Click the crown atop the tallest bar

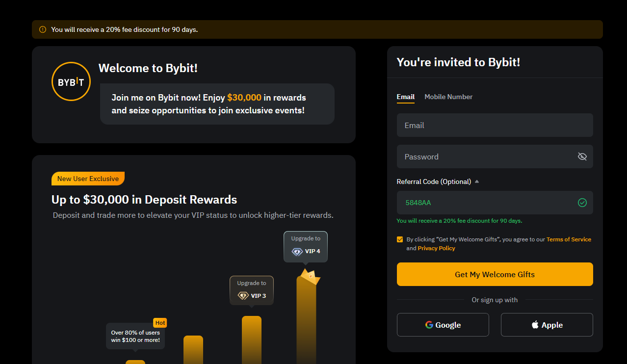click(x=310, y=276)
